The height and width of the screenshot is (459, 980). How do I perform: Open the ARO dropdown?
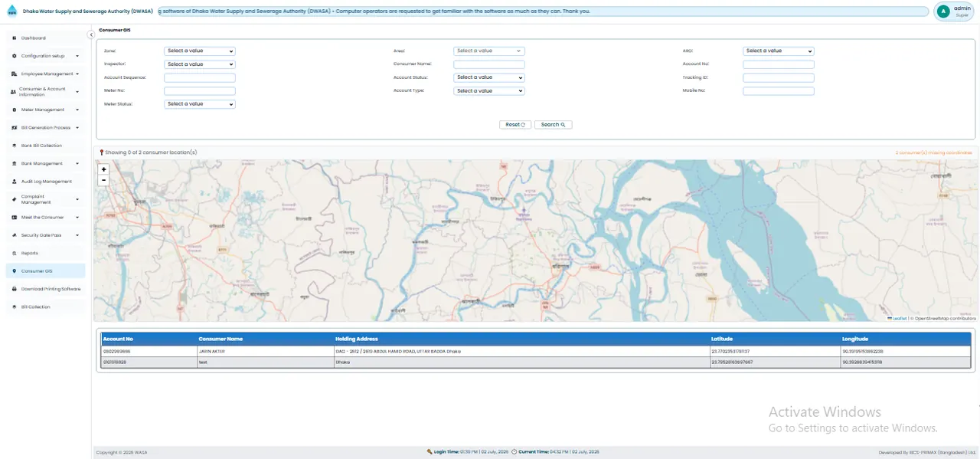pos(779,51)
